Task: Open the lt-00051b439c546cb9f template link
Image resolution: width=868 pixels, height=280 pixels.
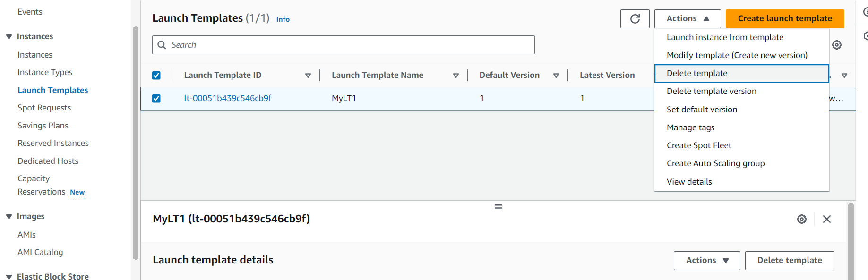Action: 228,98
